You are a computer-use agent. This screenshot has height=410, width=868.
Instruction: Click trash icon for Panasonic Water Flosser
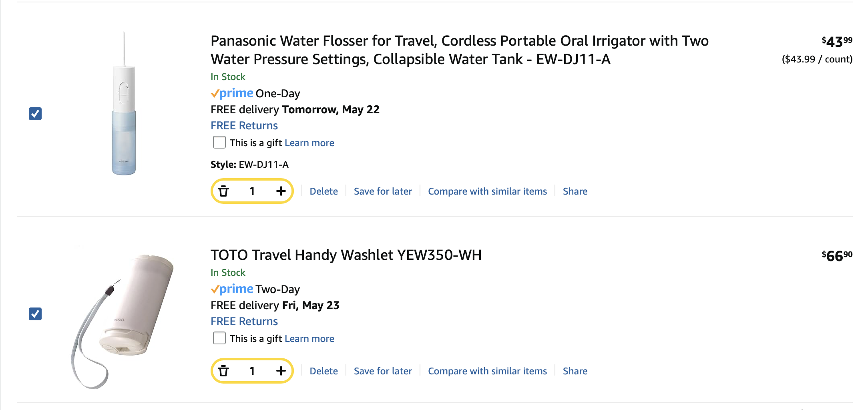223,191
